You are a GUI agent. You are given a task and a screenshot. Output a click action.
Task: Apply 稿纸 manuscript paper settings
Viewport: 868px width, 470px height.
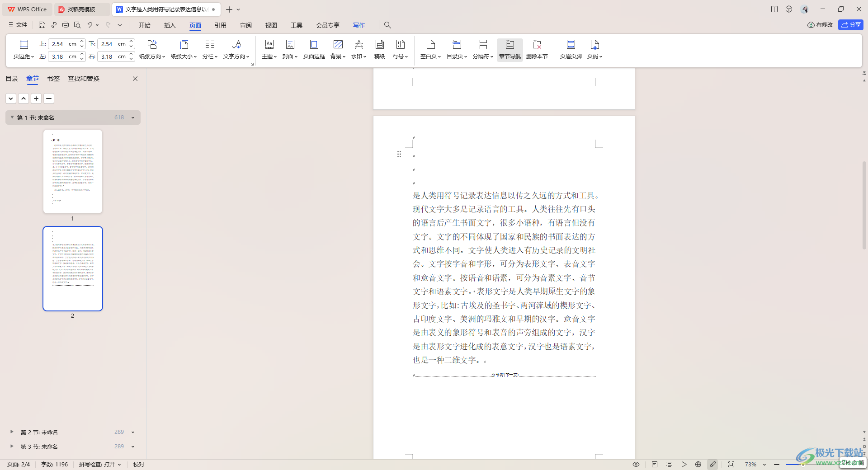[380, 50]
